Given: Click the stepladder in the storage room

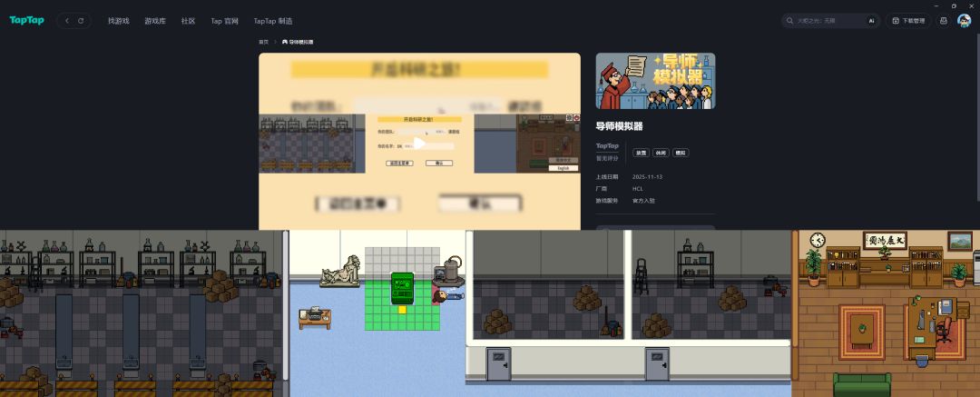Looking at the screenshot, I should tap(641, 276).
